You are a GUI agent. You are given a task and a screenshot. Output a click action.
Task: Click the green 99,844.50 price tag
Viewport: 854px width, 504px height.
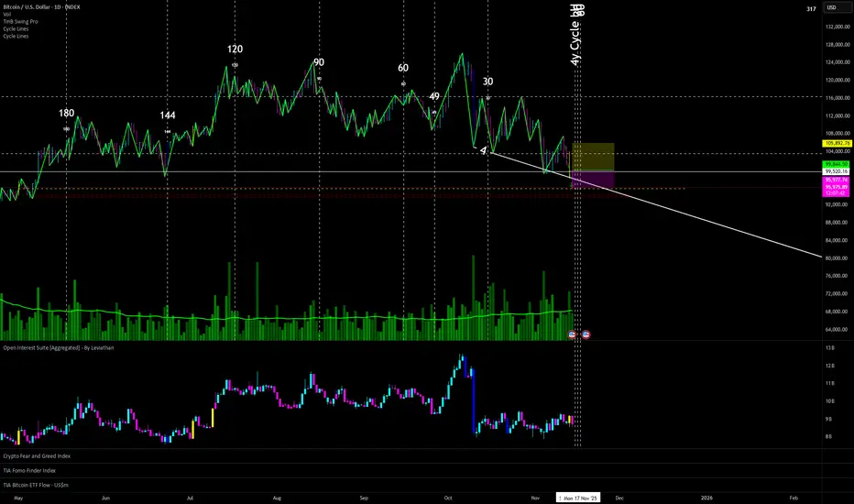click(836, 164)
